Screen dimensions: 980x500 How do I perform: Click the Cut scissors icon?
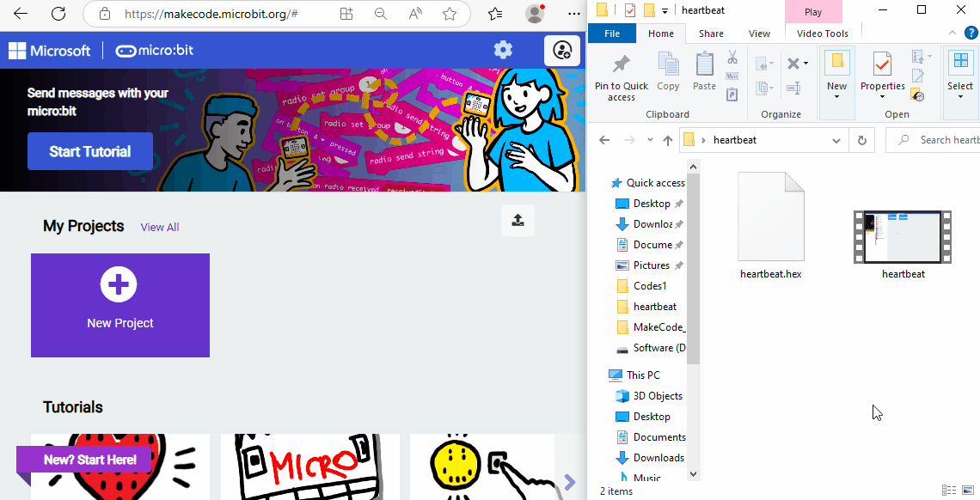732,58
